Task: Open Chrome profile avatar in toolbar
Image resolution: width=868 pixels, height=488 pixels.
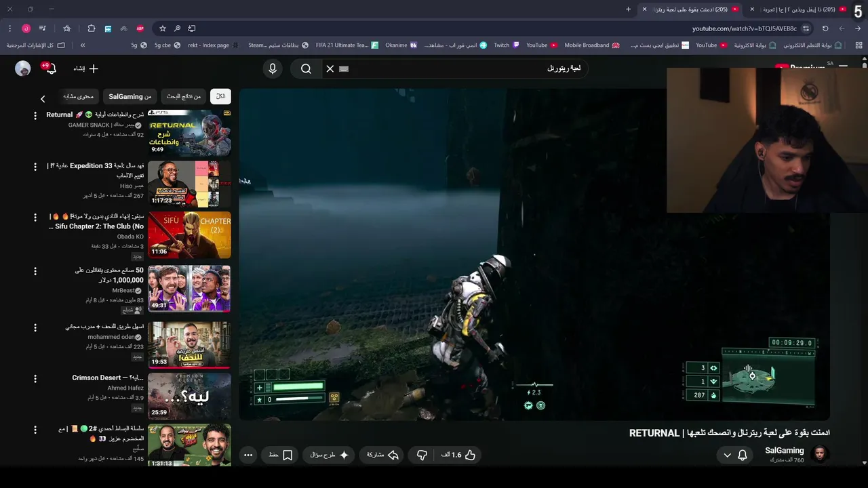Action: click(26, 28)
